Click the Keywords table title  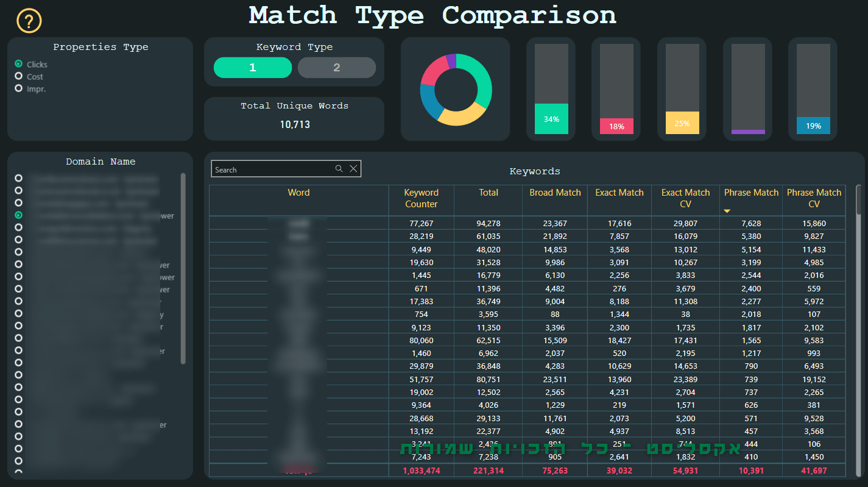535,171
